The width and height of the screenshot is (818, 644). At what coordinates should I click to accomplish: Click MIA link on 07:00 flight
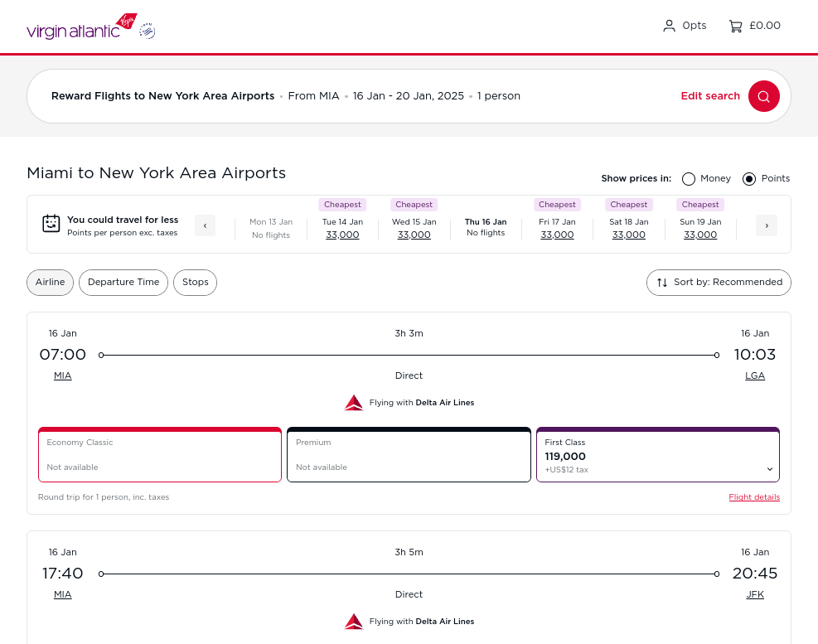[63, 375]
